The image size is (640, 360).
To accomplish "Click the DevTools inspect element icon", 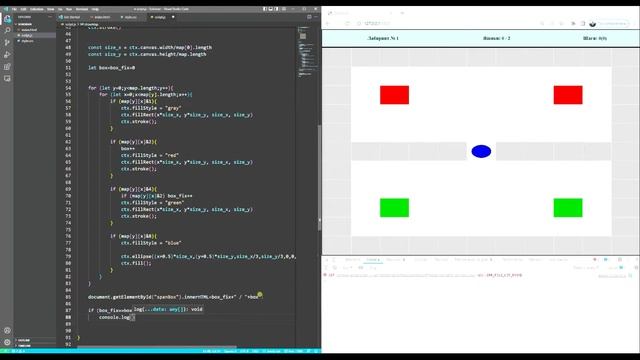I will point(326,260).
